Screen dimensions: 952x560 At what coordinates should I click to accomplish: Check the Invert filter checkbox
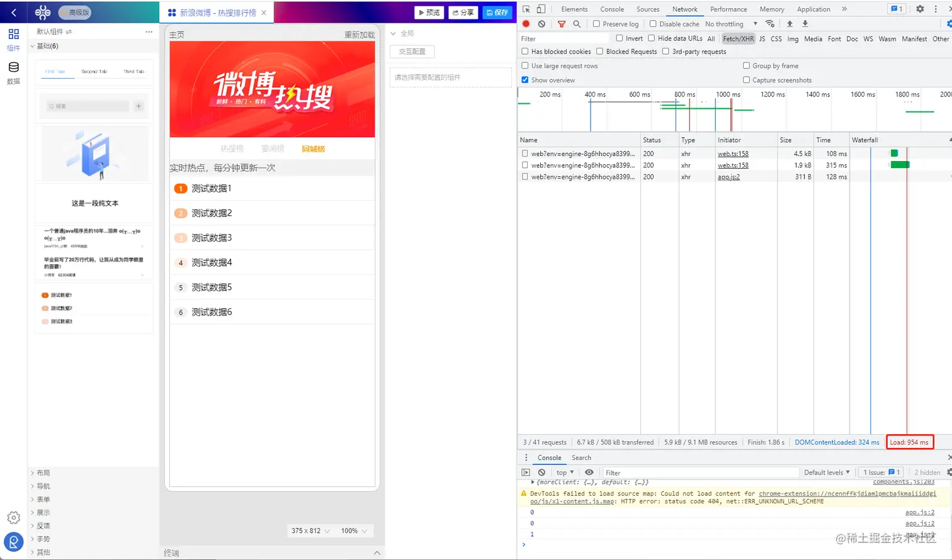[620, 38]
